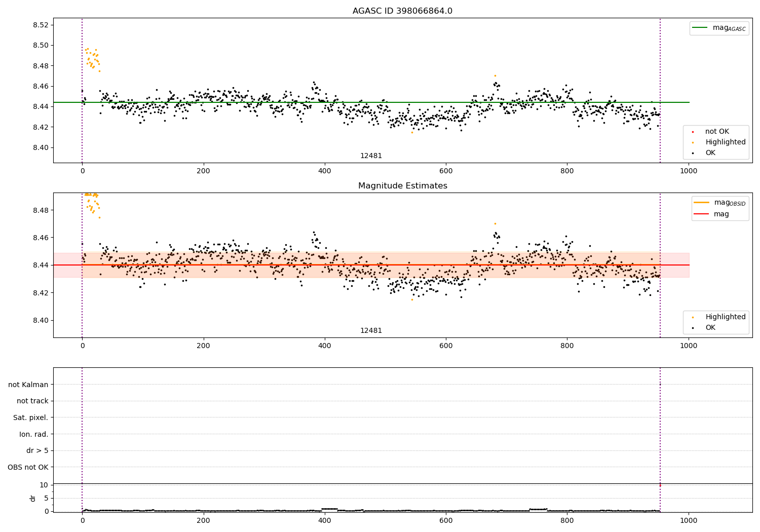Click '12481' label in the top plot
Screen dimensions: 760x532
pyautogui.click(x=371, y=156)
